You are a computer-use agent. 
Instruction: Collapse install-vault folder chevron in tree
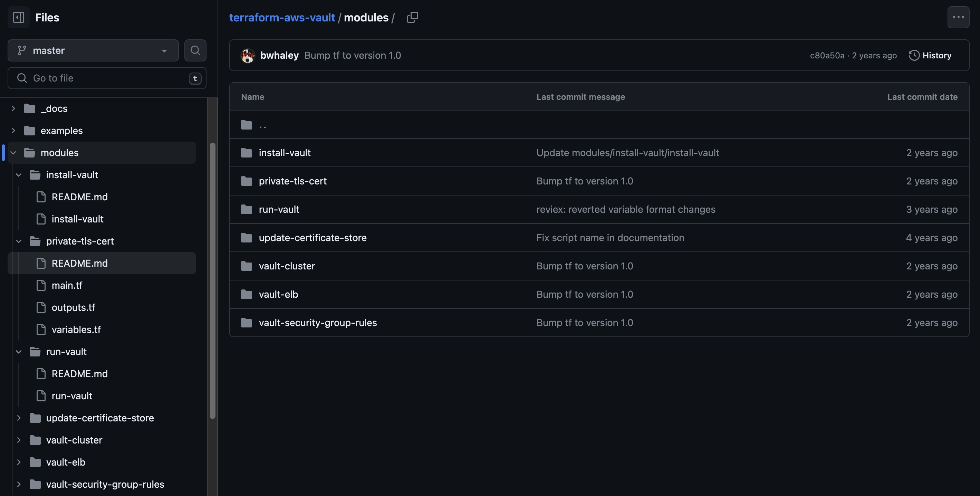(19, 175)
